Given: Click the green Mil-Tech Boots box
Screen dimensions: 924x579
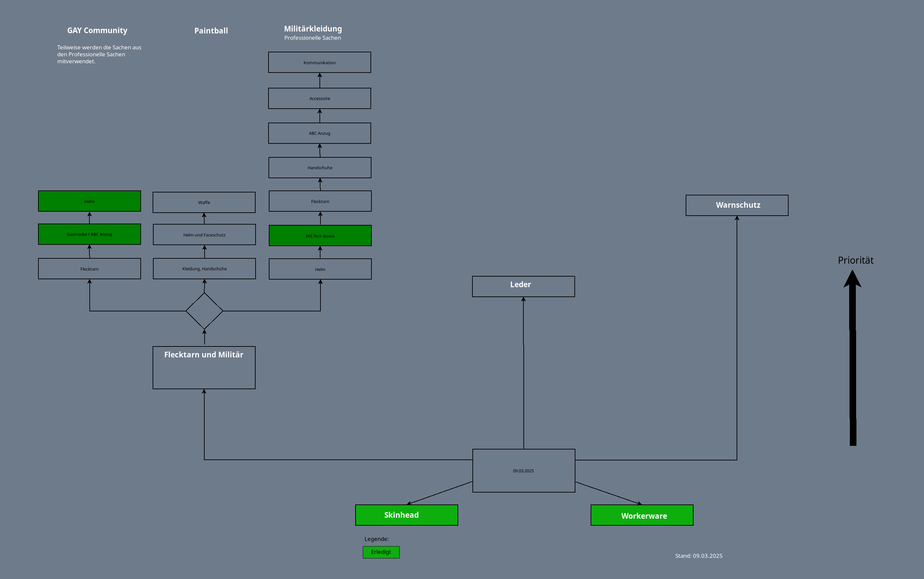Looking at the screenshot, I should coord(320,236).
